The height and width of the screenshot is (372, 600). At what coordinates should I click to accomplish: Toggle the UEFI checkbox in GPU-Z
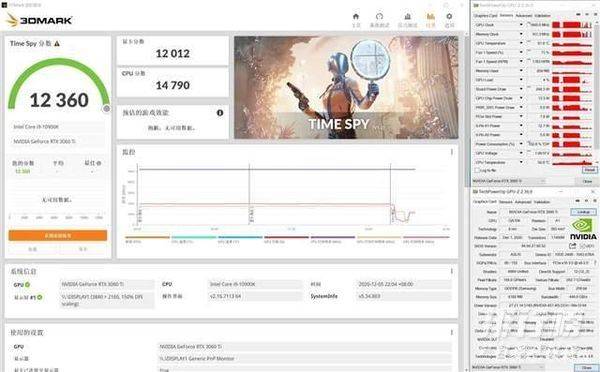point(583,246)
